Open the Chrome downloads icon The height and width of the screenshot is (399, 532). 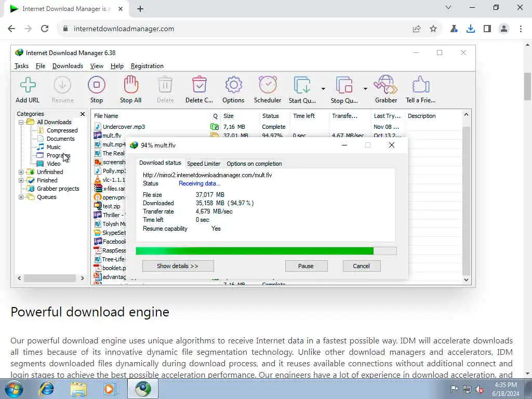point(471,29)
